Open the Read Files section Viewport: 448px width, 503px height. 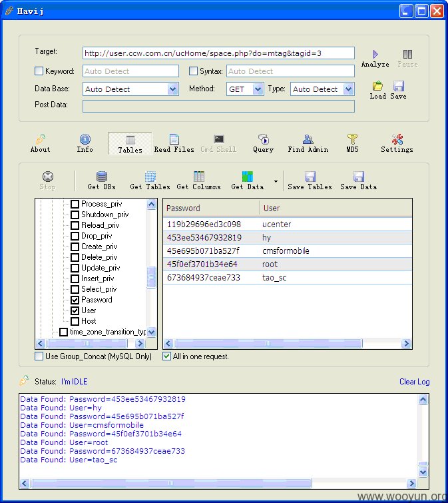174,143
